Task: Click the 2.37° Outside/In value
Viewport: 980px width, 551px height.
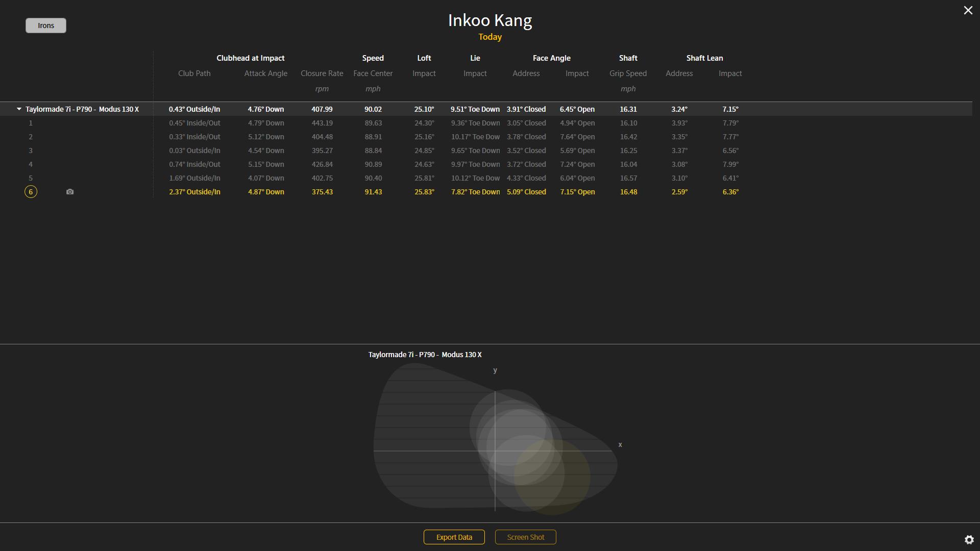Action: pyautogui.click(x=194, y=192)
